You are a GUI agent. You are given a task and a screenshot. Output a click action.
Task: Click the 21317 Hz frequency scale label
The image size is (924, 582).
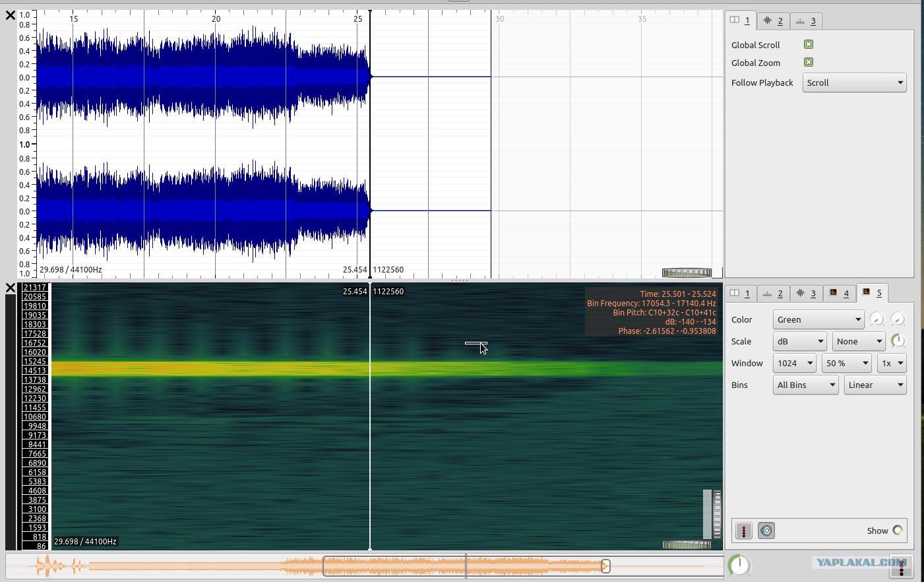click(x=35, y=288)
